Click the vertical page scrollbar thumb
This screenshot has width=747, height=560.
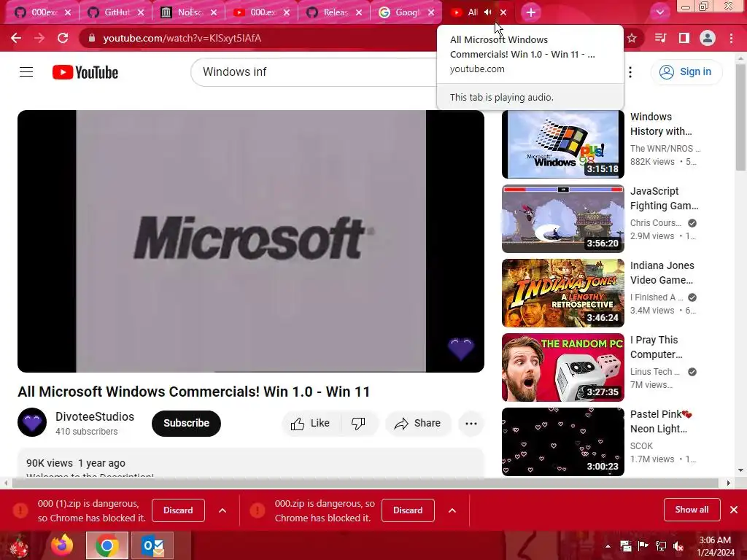(x=740, y=117)
